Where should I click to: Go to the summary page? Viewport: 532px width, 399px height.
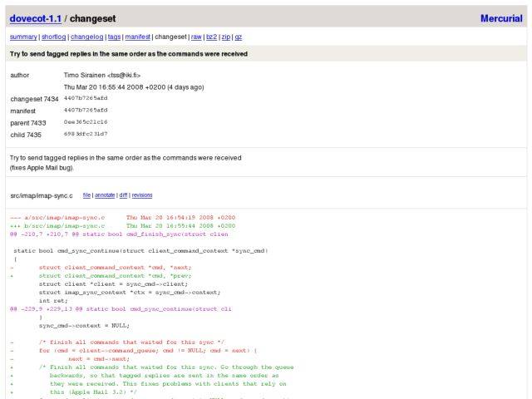[x=24, y=37]
